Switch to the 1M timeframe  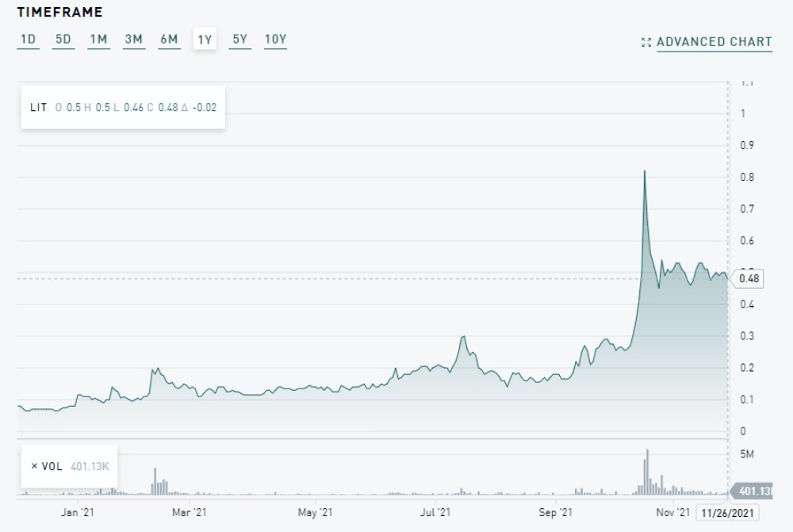tap(98, 39)
